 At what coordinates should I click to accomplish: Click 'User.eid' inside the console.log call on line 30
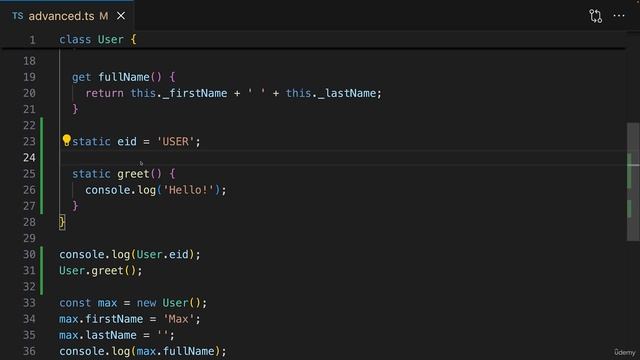click(162, 255)
